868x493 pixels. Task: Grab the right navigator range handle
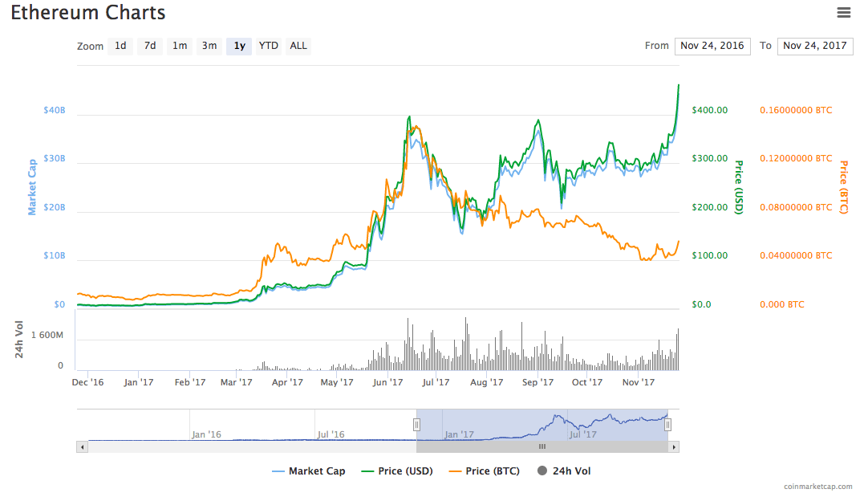pyautogui.click(x=667, y=425)
